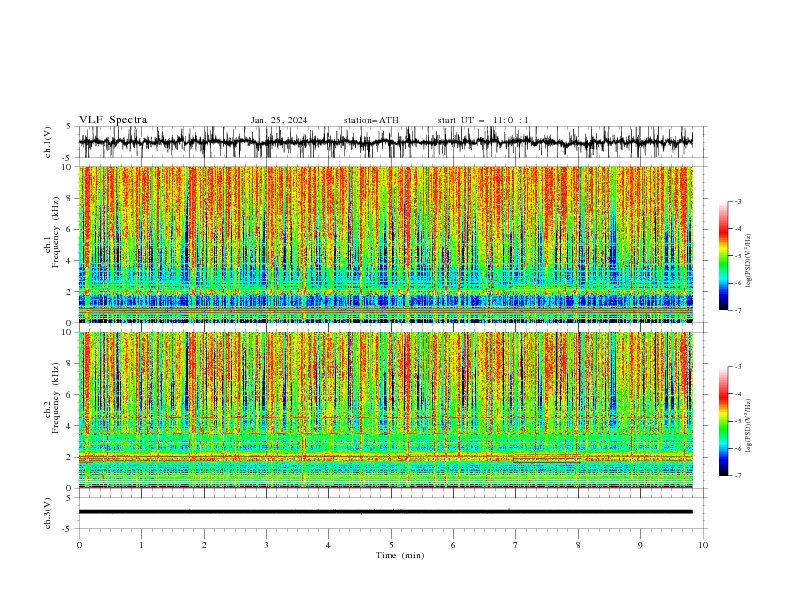Click time axis tick label "9"

[x=640, y=545]
